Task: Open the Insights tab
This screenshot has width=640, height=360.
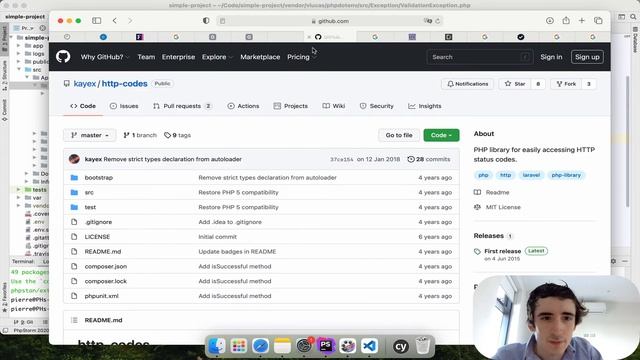Action: [425, 106]
